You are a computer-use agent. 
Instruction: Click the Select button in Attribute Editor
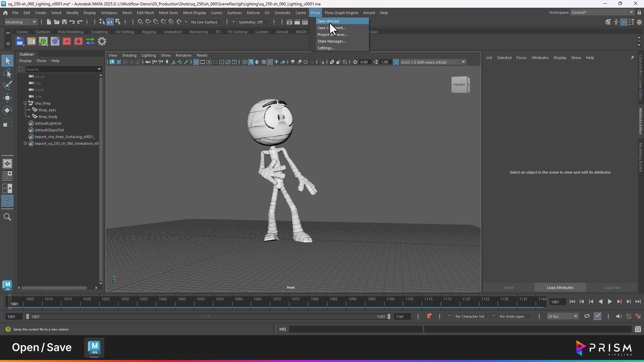(508, 288)
